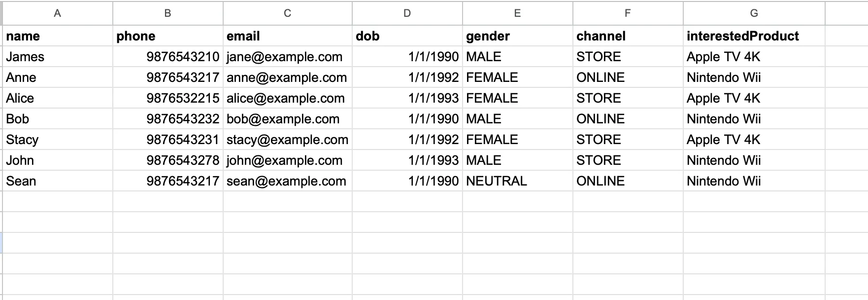868x300 pixels.
Task: Select column G header
Action: [754, 13]
